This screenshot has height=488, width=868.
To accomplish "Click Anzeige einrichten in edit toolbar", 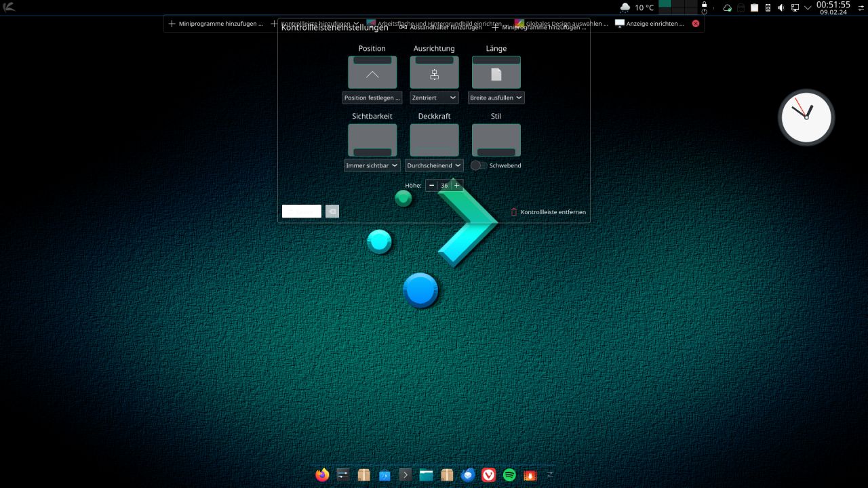I will click(650, 24).
